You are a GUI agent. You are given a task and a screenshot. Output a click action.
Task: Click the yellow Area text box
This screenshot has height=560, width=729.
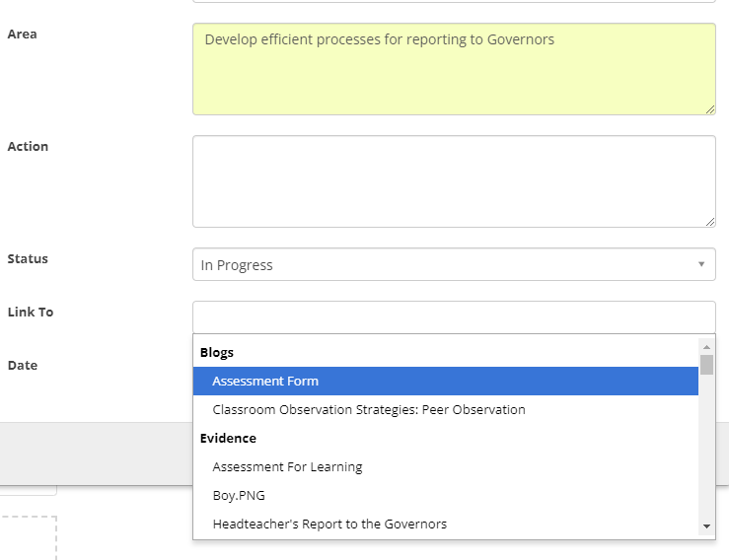(454, 69)
